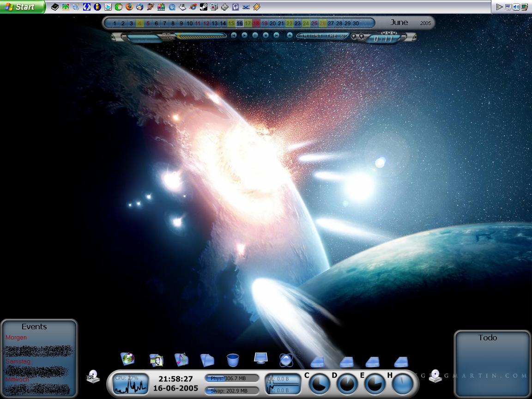Image resolution: width=532 pixels, height=399 pixels.
Task: Open Steam from the quick launch bar
Action: (204, 7)
